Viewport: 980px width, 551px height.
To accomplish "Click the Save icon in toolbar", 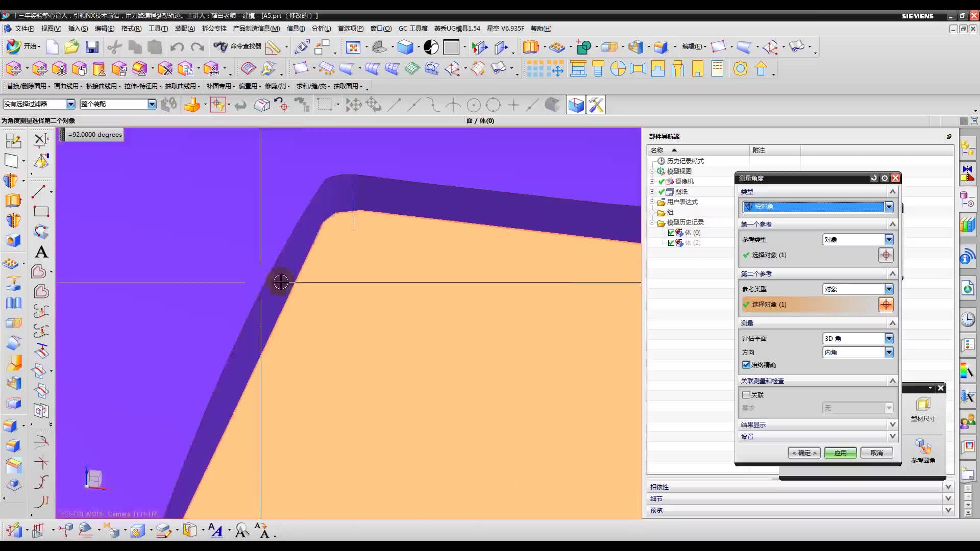I will pyautogui.click(x=92, y=47).
